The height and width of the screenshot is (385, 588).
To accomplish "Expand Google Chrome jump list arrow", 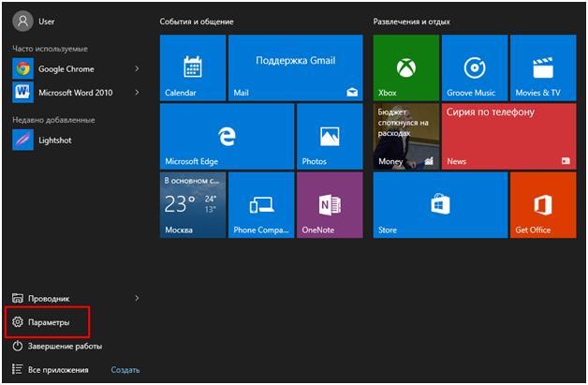I will (x=137, y=68).
